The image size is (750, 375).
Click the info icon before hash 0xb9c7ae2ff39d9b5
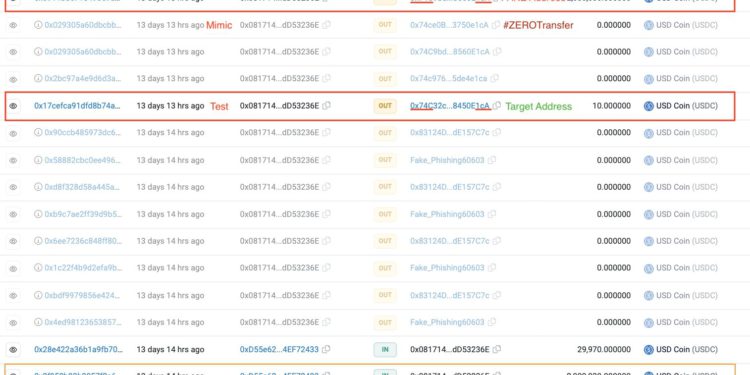coord(38,214)
